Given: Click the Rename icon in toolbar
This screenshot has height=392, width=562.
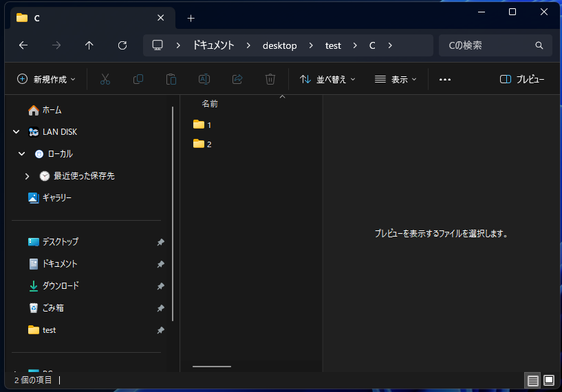Looking at the screenshot, I should 204,79.
